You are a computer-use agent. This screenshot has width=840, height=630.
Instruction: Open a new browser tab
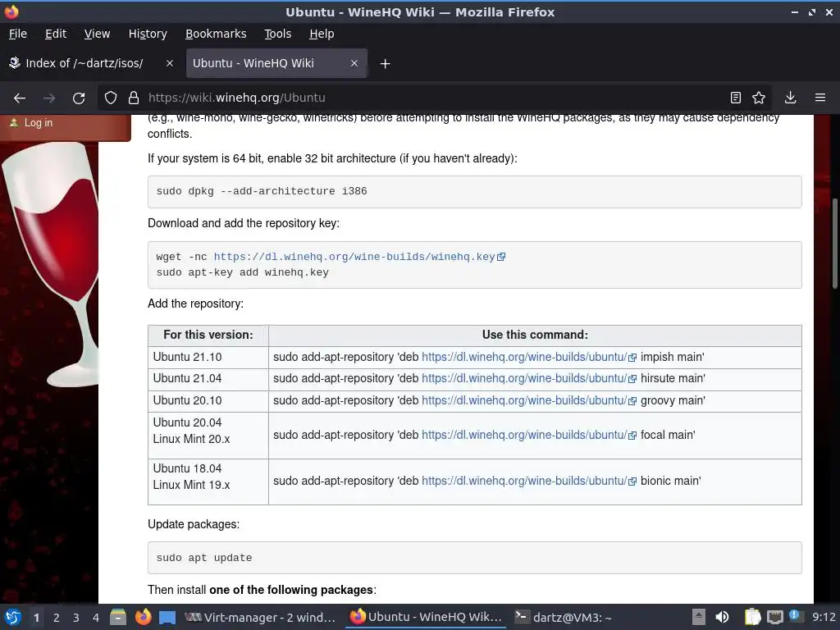click(x=385, y=64)
